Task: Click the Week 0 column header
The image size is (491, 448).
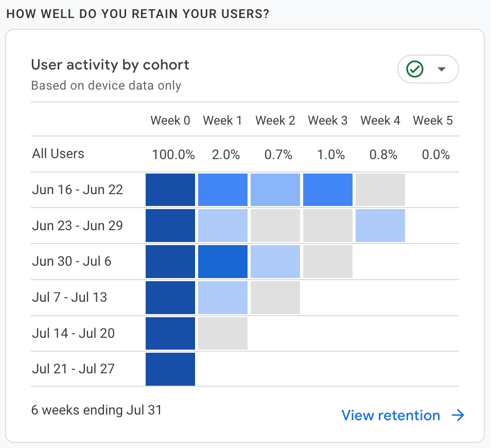Action: click(170, 120)
